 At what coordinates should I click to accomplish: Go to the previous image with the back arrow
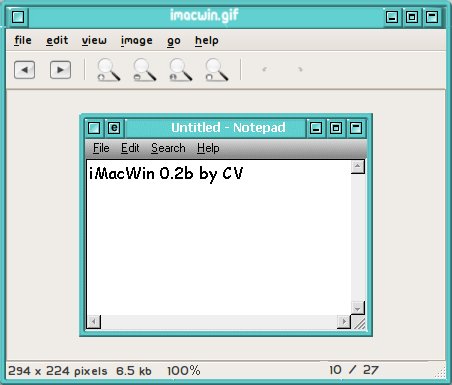24,70
